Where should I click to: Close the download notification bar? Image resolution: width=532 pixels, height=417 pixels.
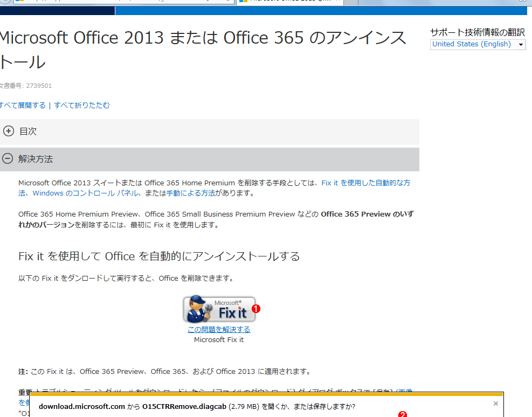tap(496, 403)
